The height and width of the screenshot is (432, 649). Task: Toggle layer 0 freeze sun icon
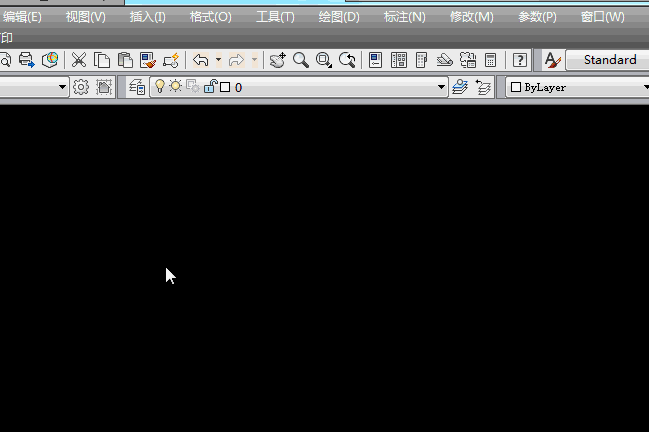[x=175, y=87]
